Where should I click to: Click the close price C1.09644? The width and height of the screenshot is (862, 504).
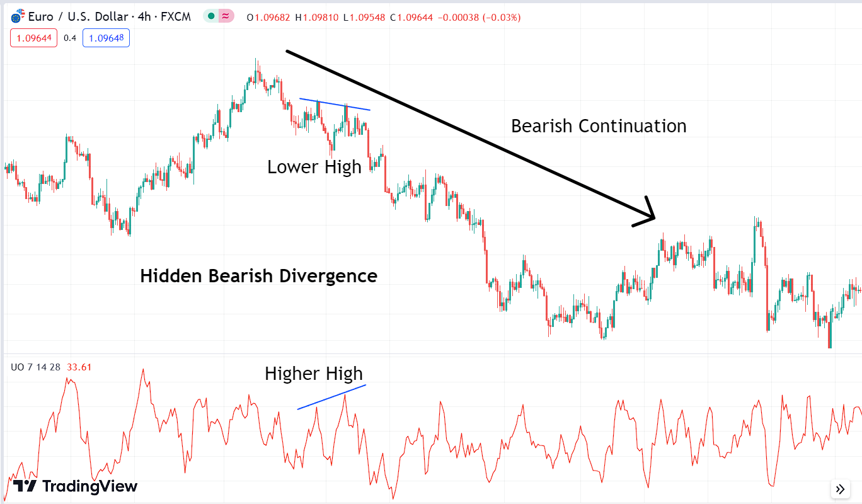pyautogui.click(x=411, y=17)
